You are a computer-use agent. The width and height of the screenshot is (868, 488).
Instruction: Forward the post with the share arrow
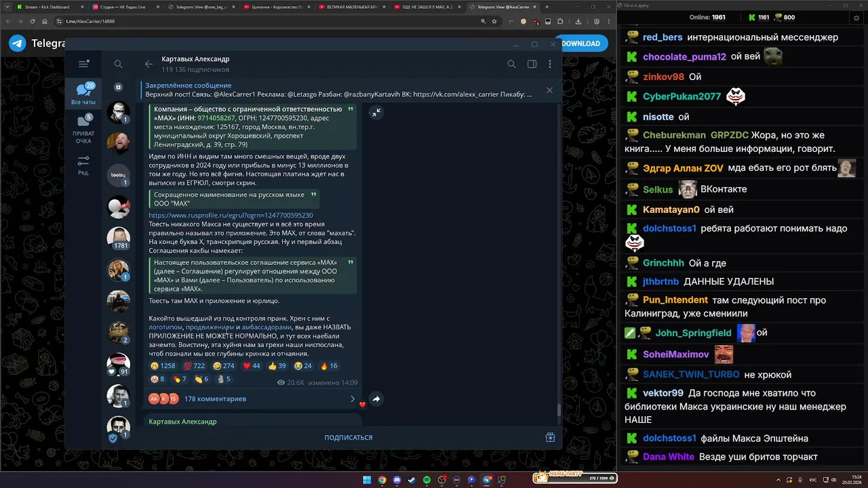click(x=376, y=399)
